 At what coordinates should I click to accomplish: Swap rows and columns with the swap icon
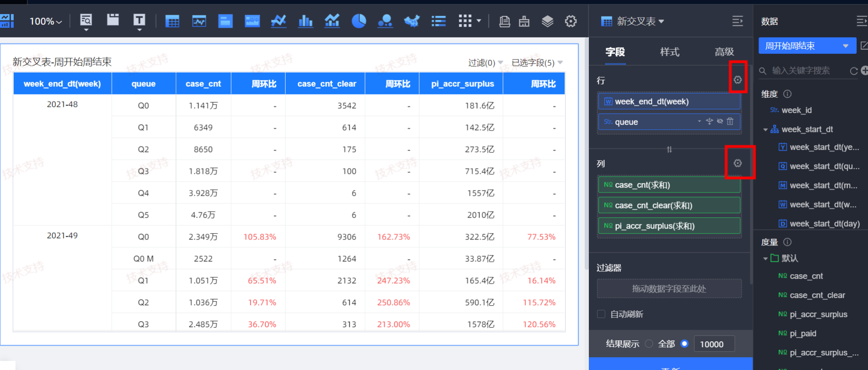669,149
